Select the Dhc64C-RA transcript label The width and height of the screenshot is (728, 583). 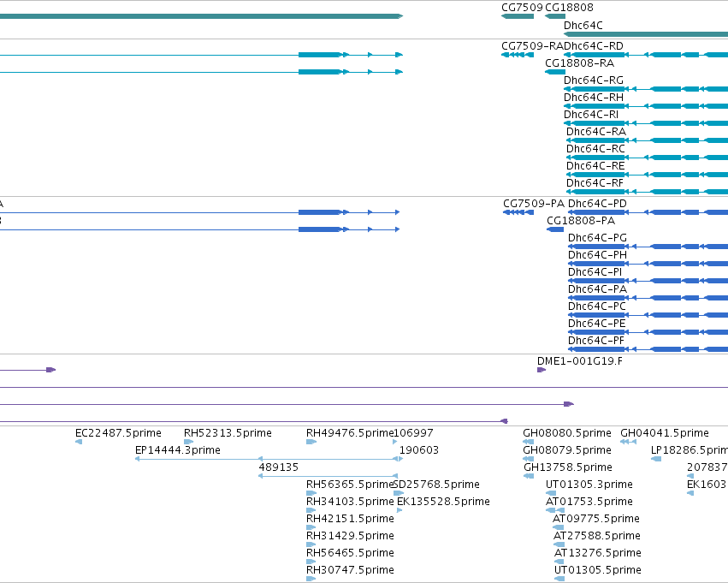pyautogui.click(x=596, y=132)
